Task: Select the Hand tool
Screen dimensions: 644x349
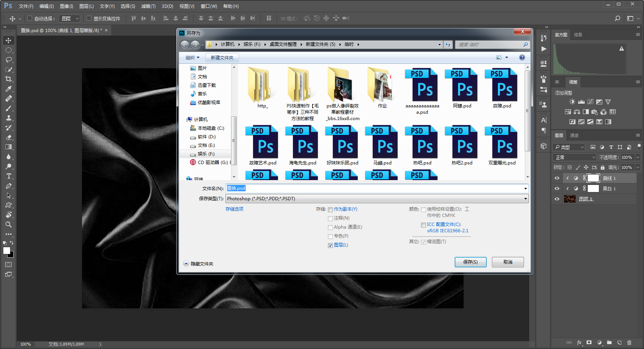Action: 9,215
